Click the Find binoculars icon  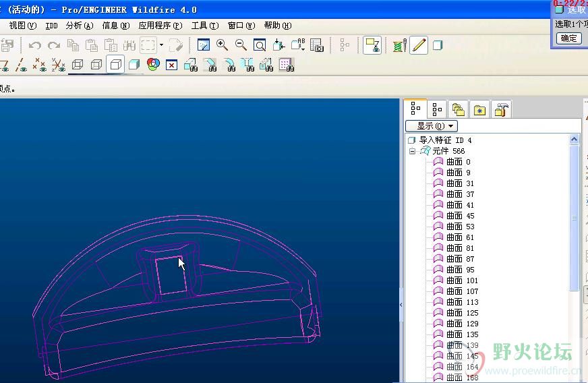point(129,45)
